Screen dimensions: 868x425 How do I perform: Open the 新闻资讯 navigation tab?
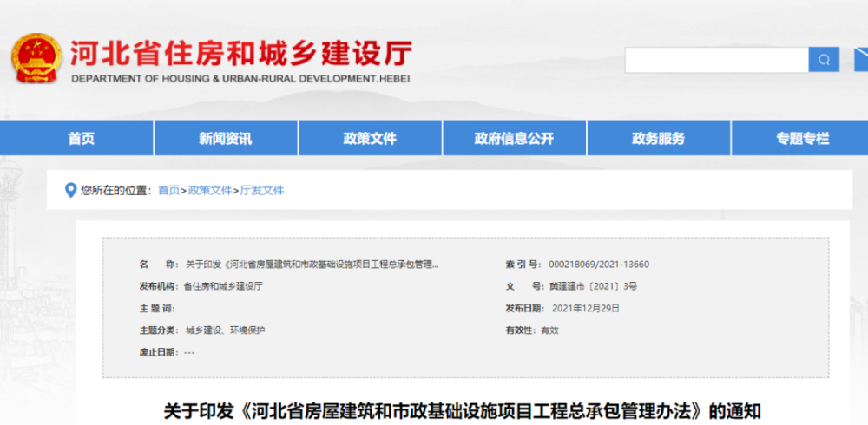click(x=226, y=139)
